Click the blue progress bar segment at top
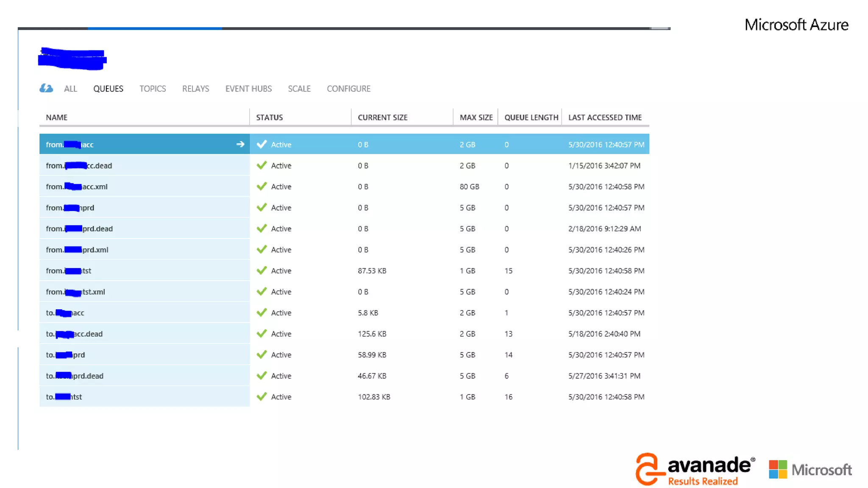This screenshot has width=868, height=488. coord(155,28)
